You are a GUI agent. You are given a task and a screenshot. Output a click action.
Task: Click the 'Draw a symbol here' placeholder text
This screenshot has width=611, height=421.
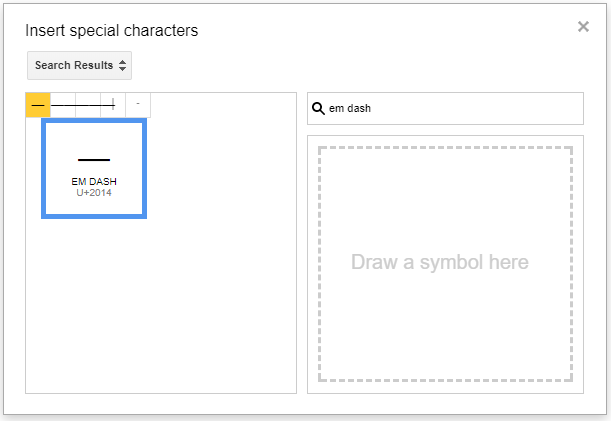(439, 263)
